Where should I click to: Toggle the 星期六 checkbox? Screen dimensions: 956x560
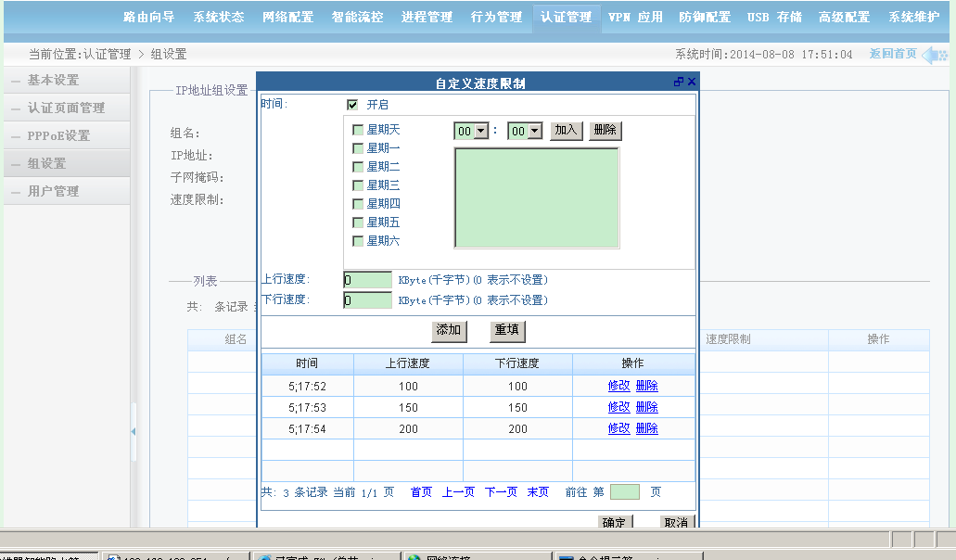(x=358, y=241)
